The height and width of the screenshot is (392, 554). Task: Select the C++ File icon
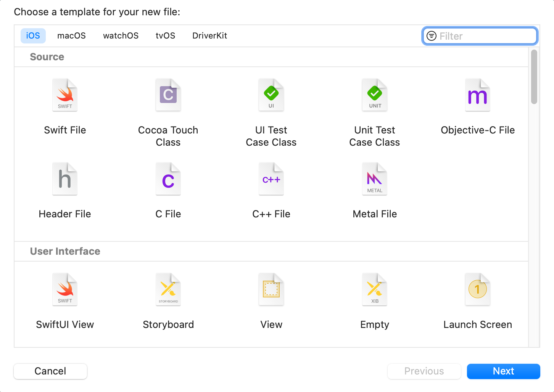coord(271,179)
